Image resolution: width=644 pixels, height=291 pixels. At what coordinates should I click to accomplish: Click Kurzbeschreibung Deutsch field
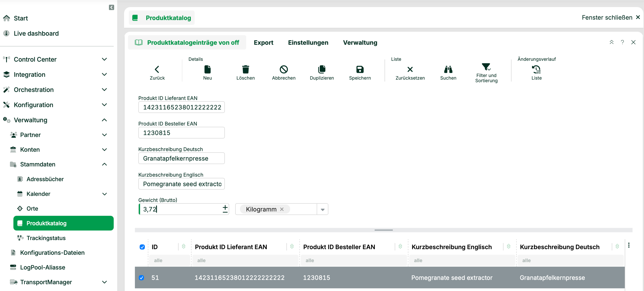182,158
